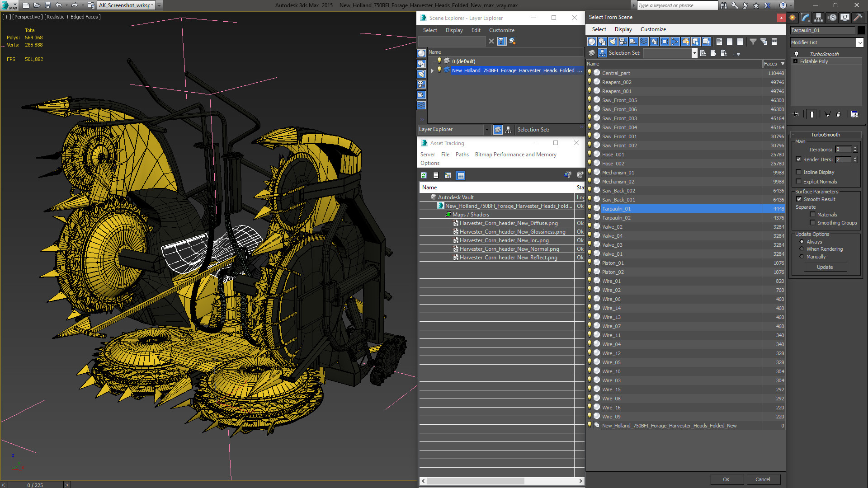The width and height of the screenshot is (868, 488).
Task: Open the Utilities hammer panel tab
Action: click(858, 18)
